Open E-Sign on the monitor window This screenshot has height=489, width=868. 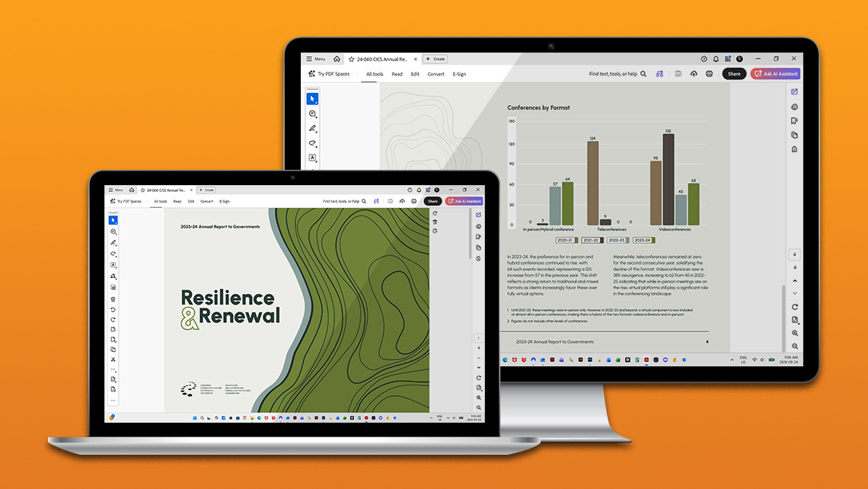coord(459,74)
